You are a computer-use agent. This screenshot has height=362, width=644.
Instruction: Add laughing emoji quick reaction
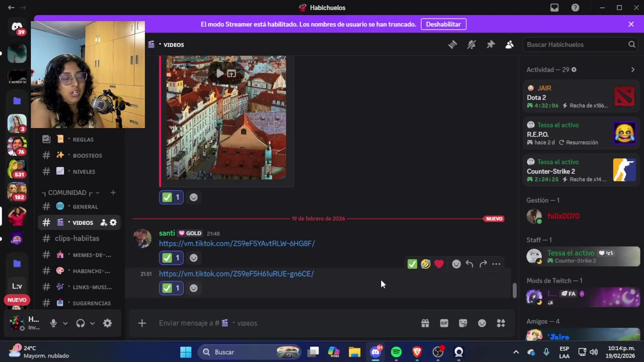[x=426, y=264]
